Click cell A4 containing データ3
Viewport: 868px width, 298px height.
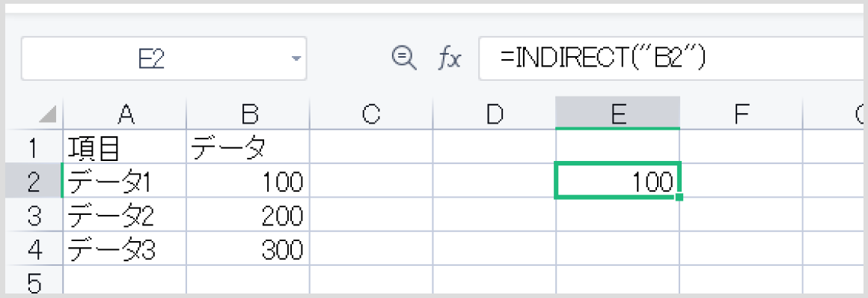point(125,249)
